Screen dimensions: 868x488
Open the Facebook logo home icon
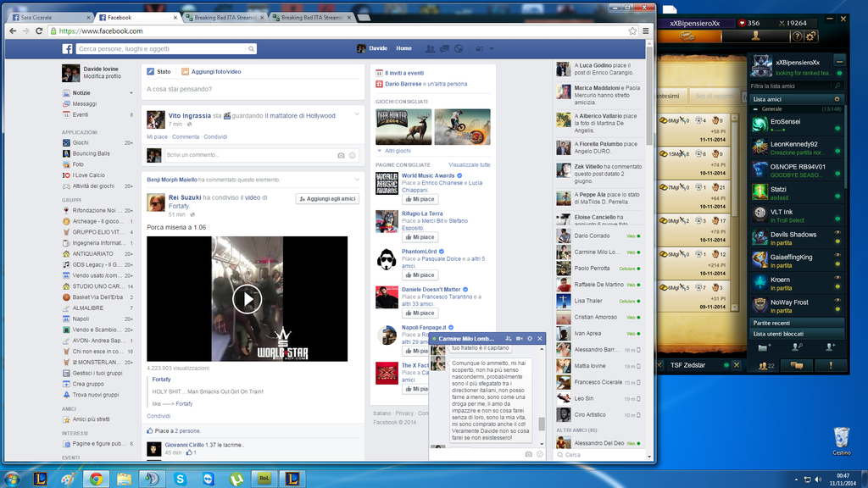click(67, 48)
